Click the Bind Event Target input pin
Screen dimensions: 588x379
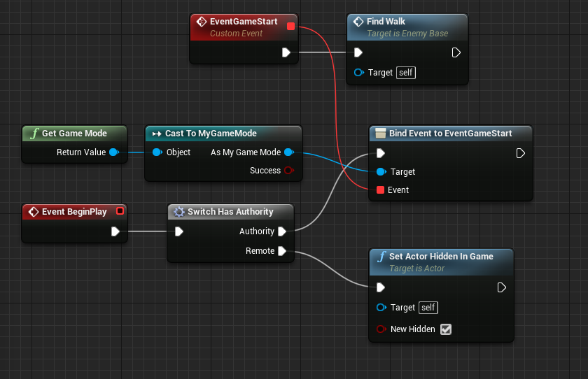pyautogui.click(x=381, y=171)
